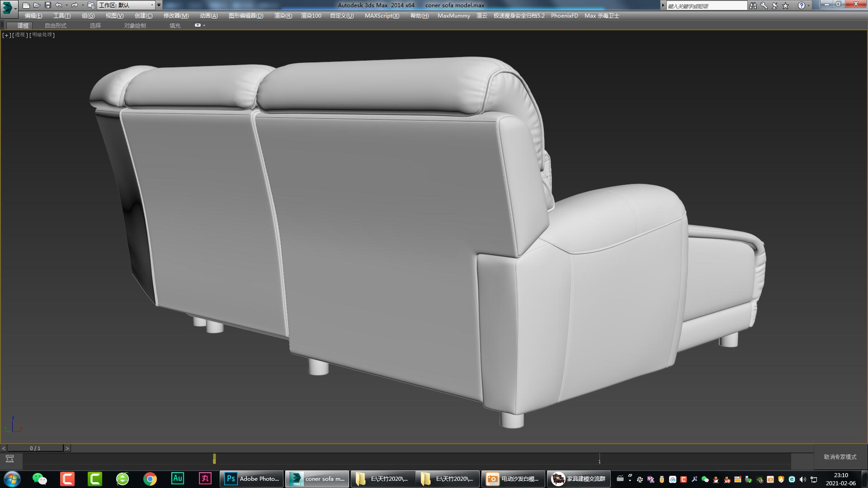Image resolution: width=868 pixels, height=488 pixels.
Task: Open the 修改器(M) menu
Action: click(x=175, y=15)
